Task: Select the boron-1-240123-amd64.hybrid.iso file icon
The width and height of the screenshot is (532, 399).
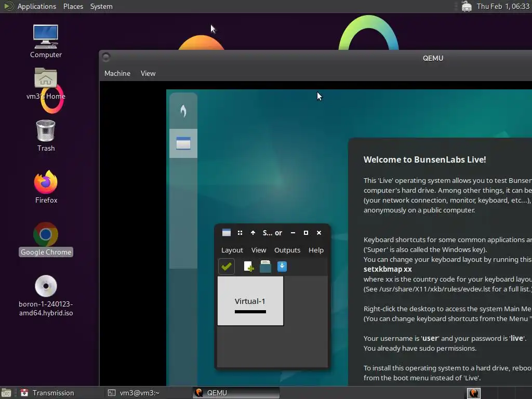Action: click(x=46, y=296)
